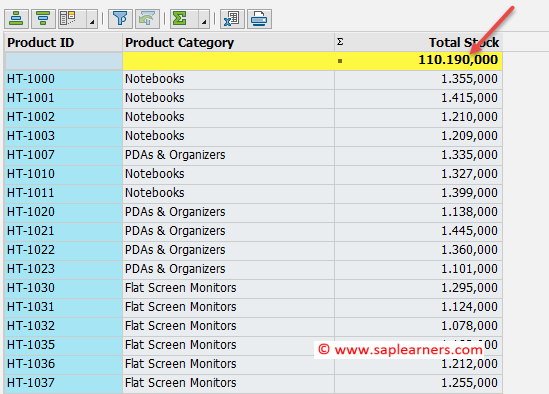Open the layout dropdown arrow

tap(92, 19)
